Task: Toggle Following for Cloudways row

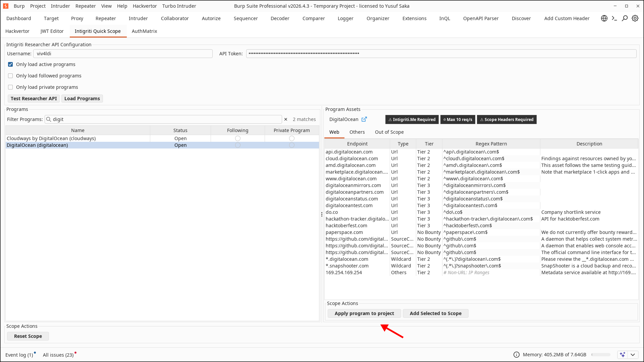Action: [x=238, y=138]
